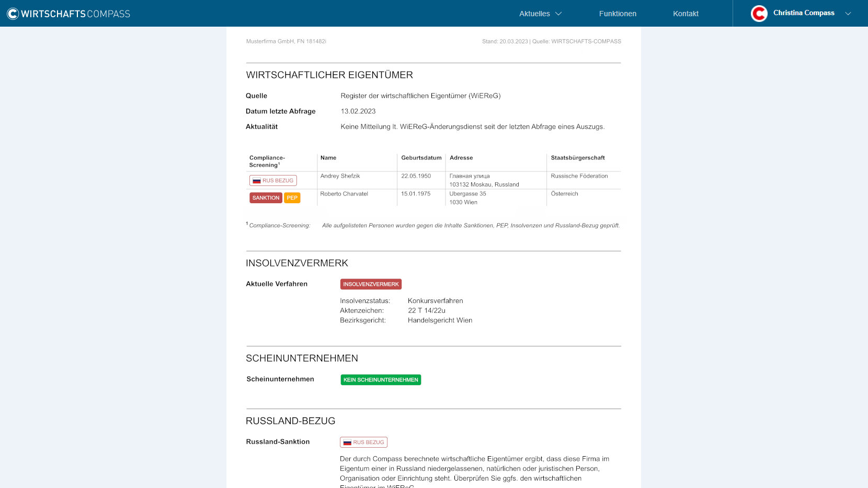Click the WIRTSCHAFTS COMPASS brand name
The height and width of the screenshot is (488, 868).
(x=75, y=14)
